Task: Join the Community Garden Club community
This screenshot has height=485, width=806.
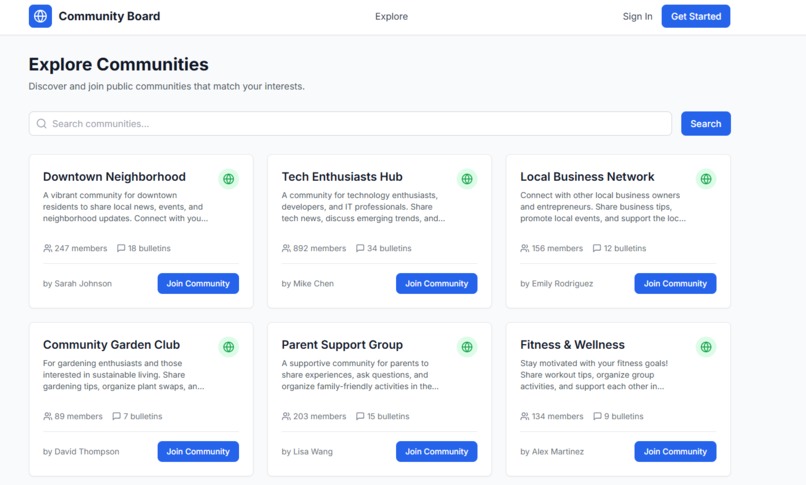Action: (198, 452)
